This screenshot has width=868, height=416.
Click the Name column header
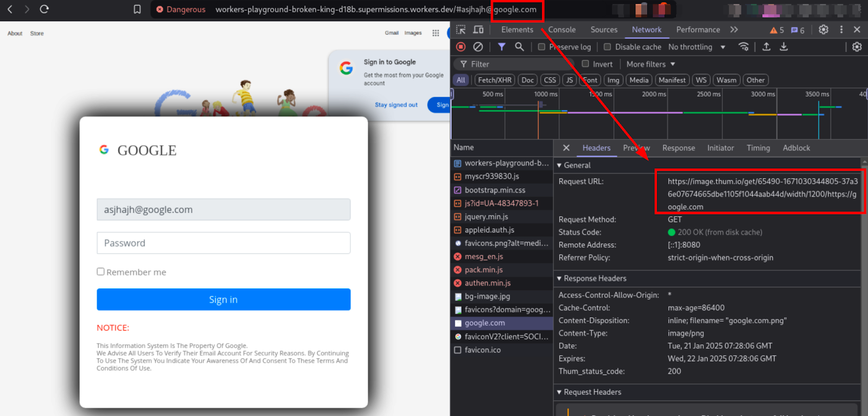pos(502,148)
